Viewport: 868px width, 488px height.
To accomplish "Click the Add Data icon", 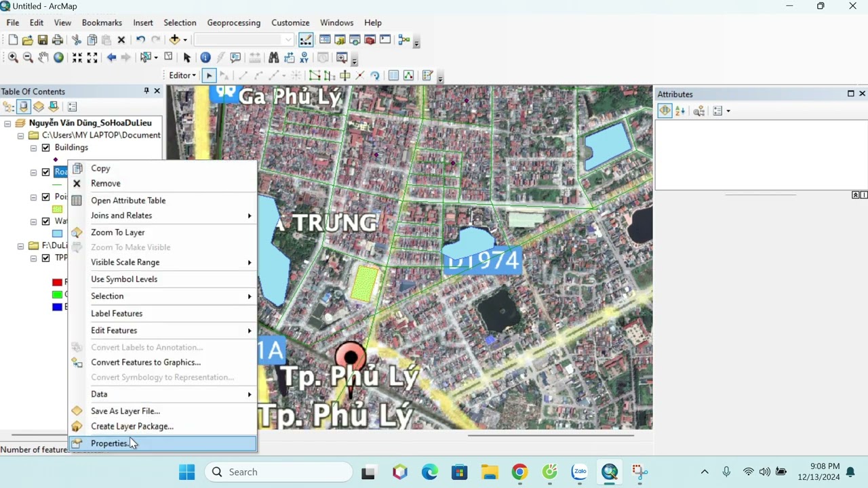I will [174, 40].
